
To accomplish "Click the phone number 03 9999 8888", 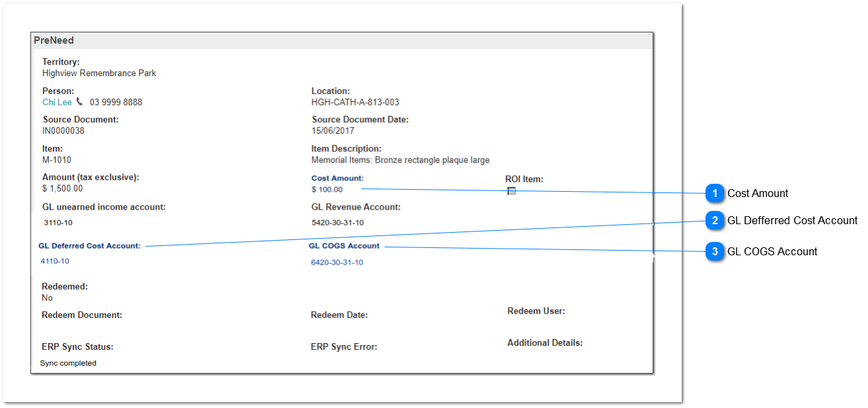I will click(116, 102).
